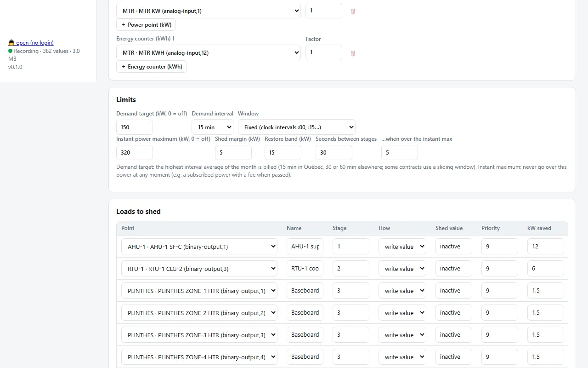The height and width of the screenshot is (368, 588).
Task: Open the AHU-1 SF-C point dropdown
Action: pos(199,246)
